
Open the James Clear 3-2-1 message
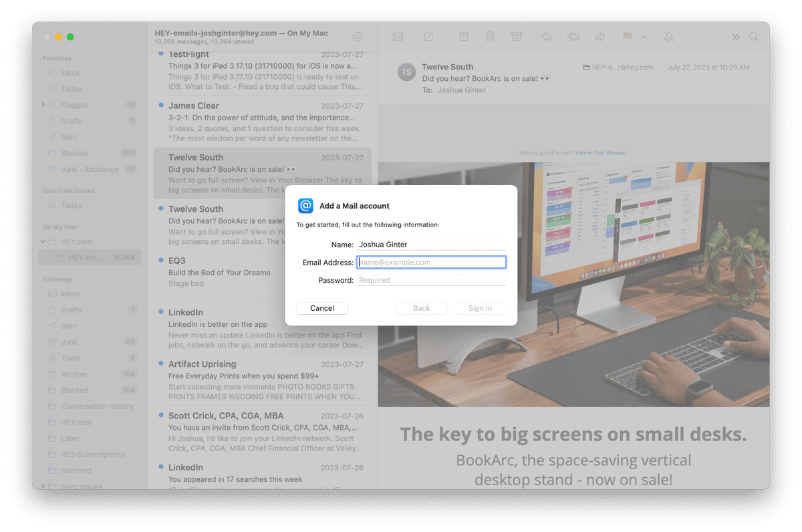click(x=263, y=122)
